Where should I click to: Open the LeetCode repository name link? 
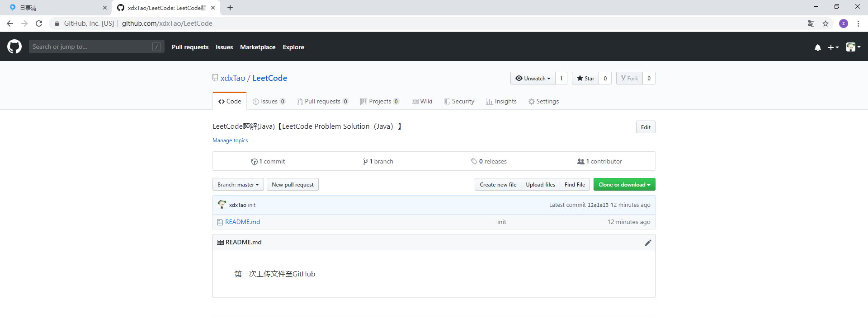(269, 78)
